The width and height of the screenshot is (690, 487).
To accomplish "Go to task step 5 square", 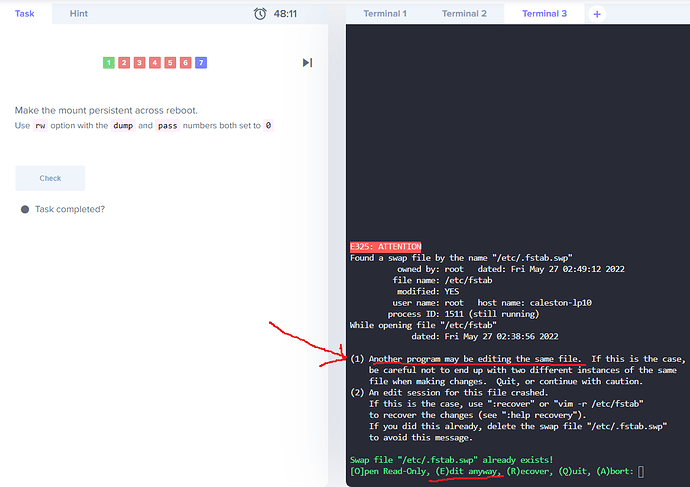I will tap(170, 62).
